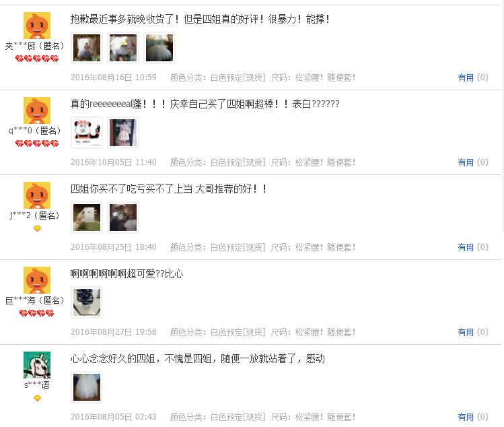Open first photo in 夹***厨's review
The image size is (504, 427).
pos(87,48)
